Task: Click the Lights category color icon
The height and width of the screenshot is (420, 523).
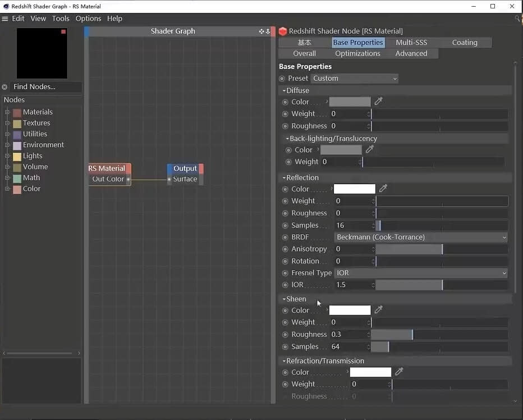Action: [17, 157]
